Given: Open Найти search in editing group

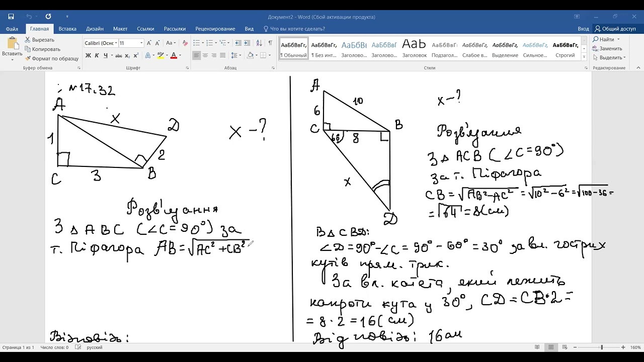Looking at the screenshot, I should [x=606, y=39].
